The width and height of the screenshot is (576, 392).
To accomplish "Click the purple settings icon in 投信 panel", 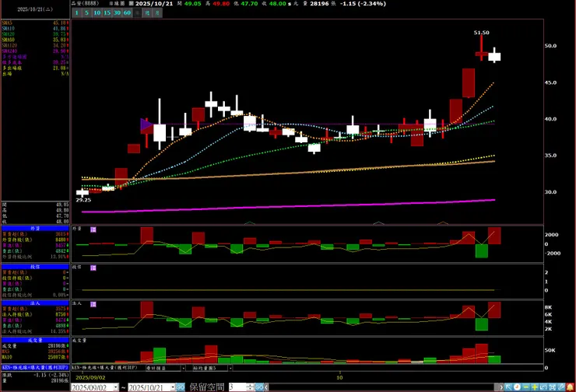I will 93,268.
